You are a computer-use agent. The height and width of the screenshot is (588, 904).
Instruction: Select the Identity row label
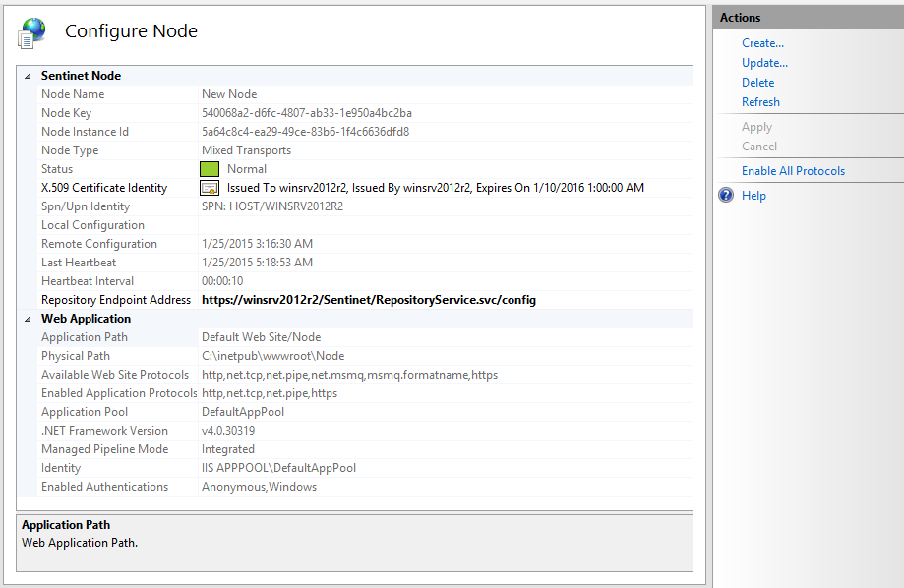coord(61,468)
